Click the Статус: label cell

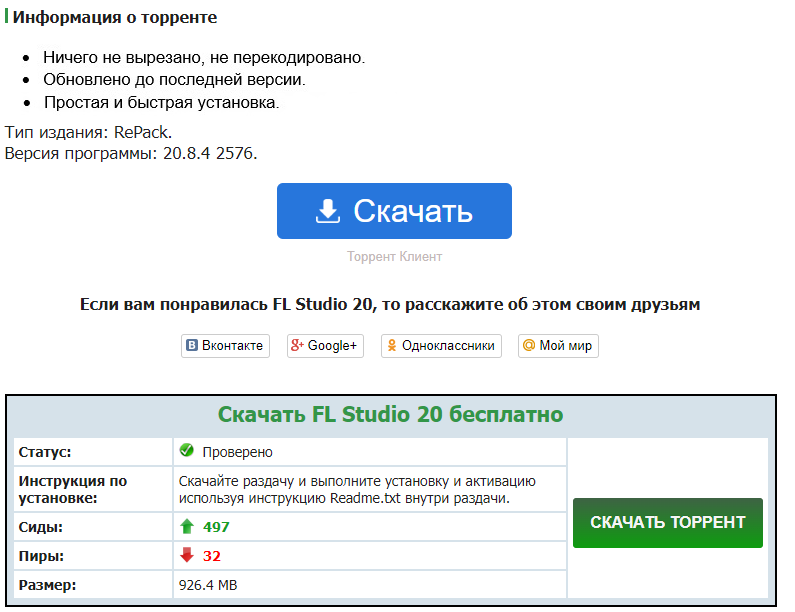pos(93,452)
